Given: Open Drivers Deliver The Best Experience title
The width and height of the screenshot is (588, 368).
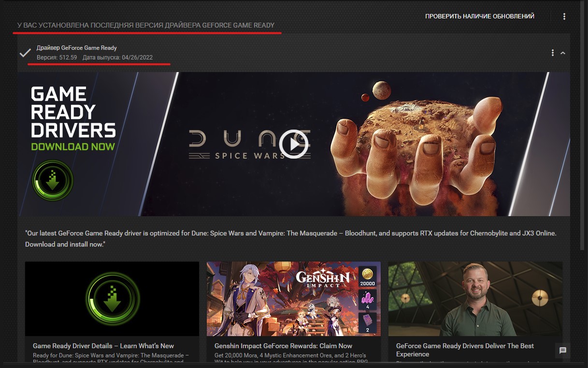Looking at the screenshot, I should pyautogui.click(x=465, y=350).
